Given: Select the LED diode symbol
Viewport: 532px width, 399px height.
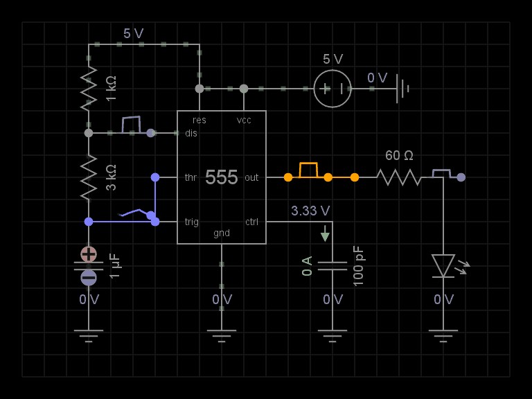Looking at the screenshot, I should [x=444, y=266].
